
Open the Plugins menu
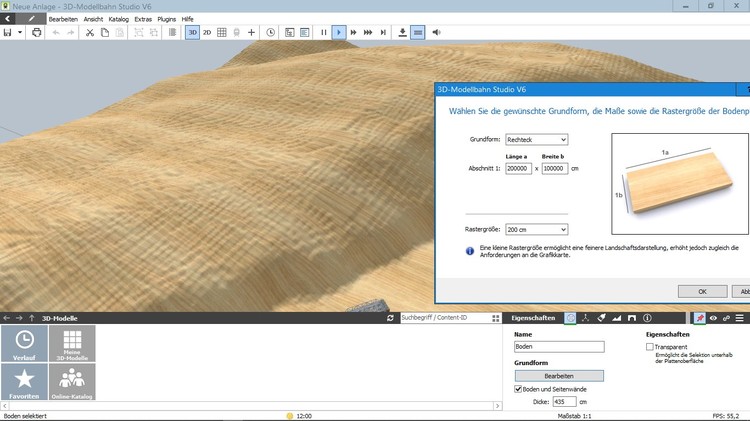(166, 19)
